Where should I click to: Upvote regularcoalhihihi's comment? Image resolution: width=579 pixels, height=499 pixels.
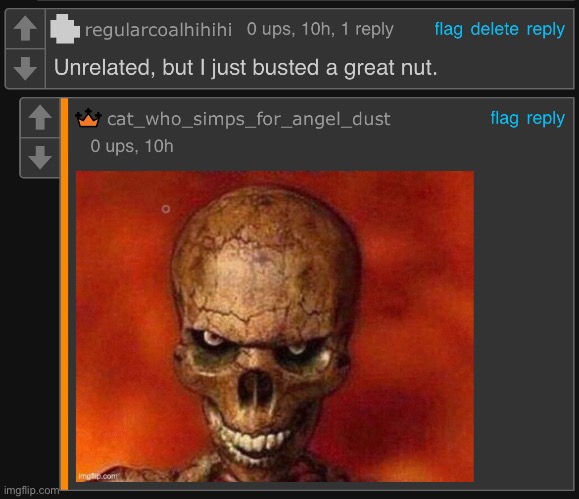[x=25, y=29]
